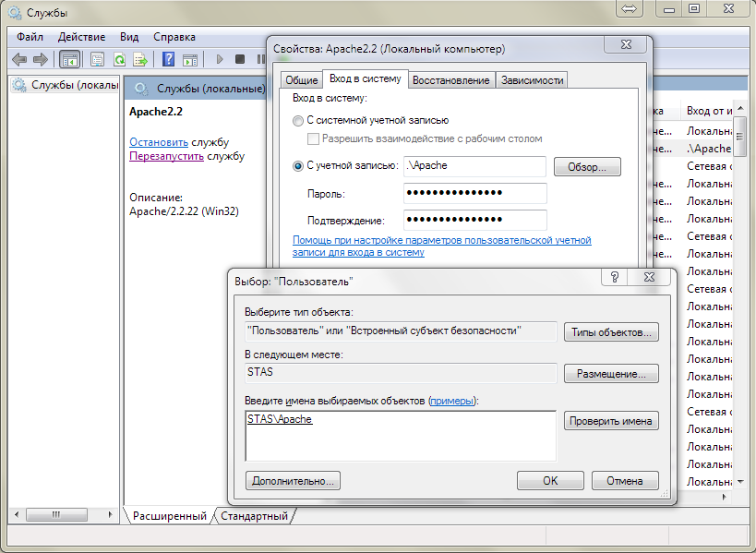Click the Отмена button
756x553 pixels.
[625, 481]
